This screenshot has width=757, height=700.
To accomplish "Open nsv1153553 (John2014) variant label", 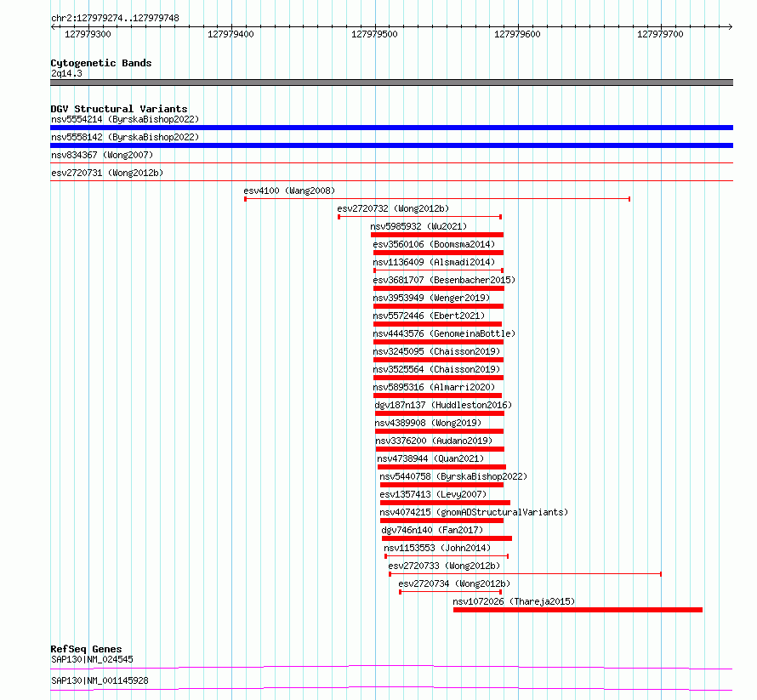I will (x=437, y=548).
